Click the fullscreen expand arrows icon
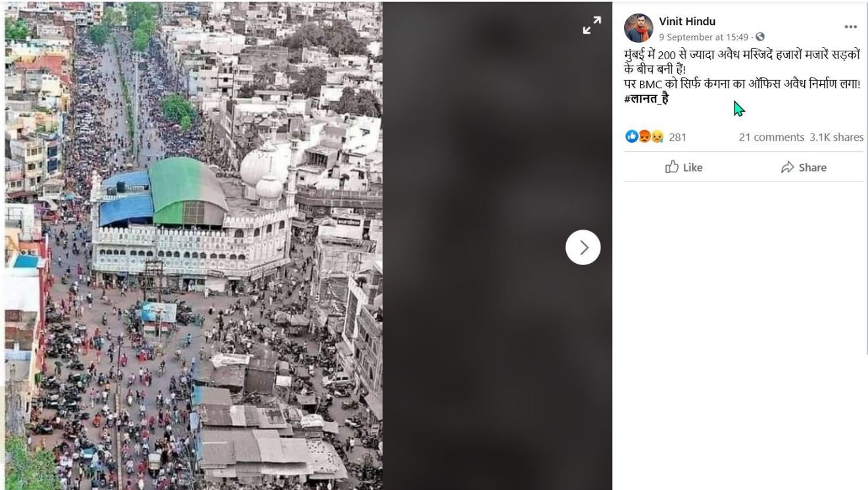 [x=591, y=24]
